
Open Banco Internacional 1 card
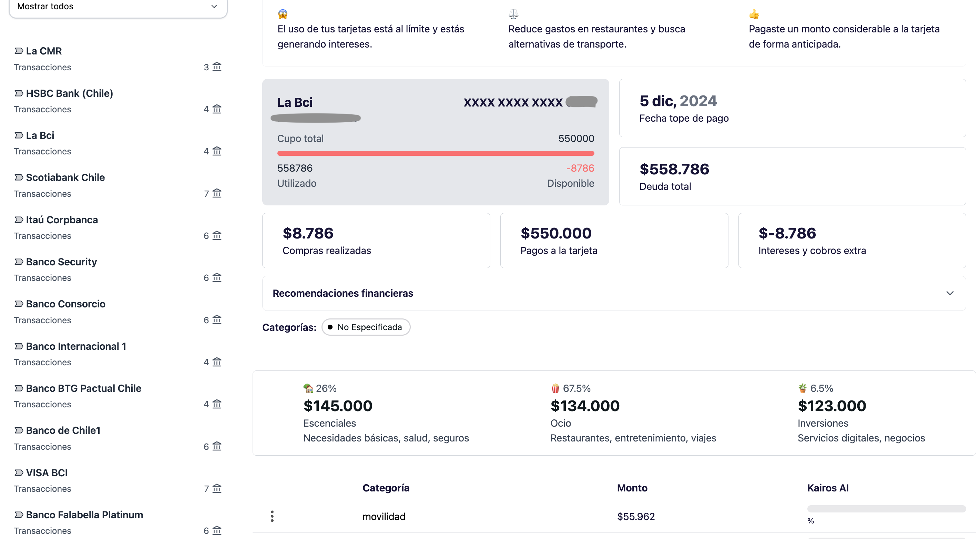(76, 346)
